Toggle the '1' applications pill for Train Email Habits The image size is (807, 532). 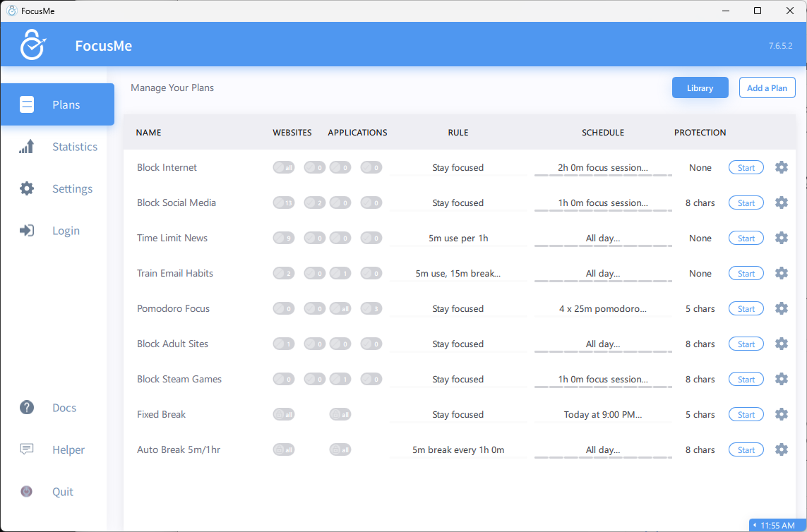[x=340, y=273]
